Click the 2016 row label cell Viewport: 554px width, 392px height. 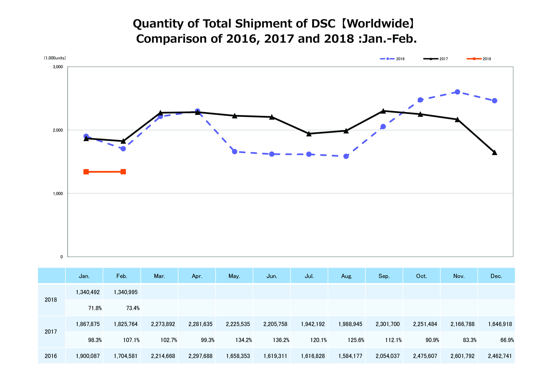coord(51,356)
